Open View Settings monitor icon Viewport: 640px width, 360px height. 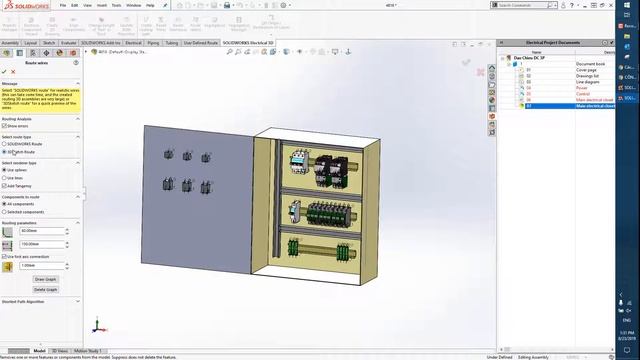tap(335, 52)
